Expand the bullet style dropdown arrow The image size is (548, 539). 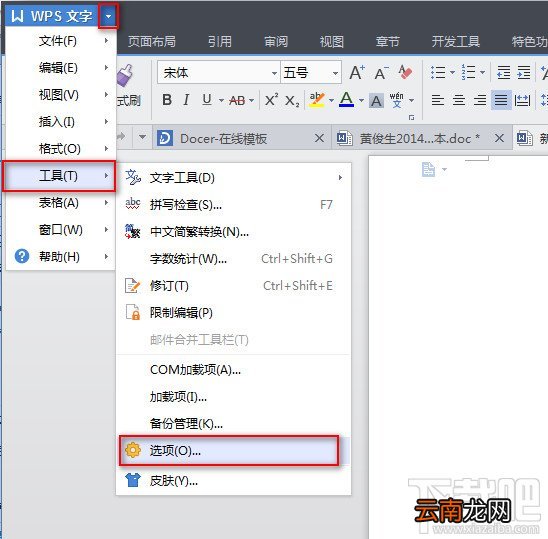[452, 73]
